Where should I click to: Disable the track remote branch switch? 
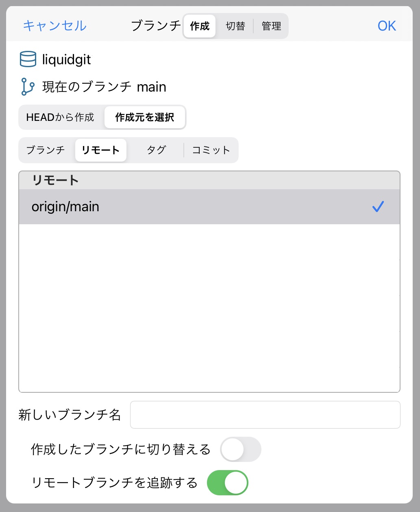pyautogui.click(x=227, y=483)
